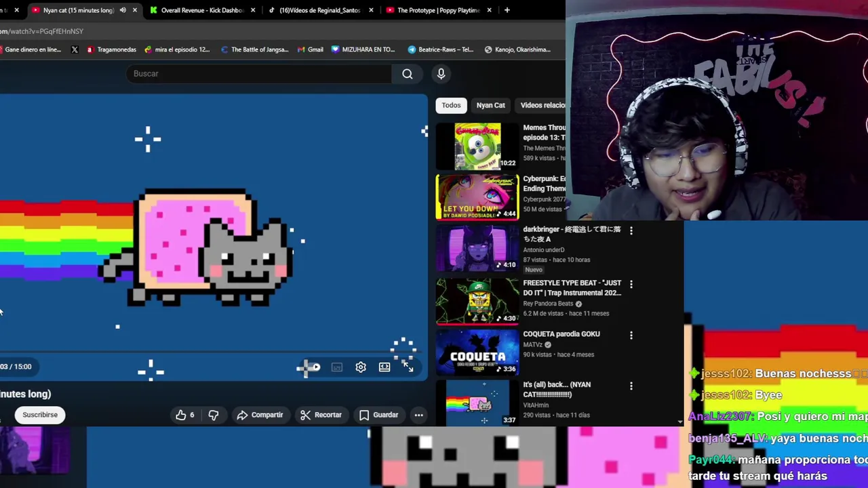Open options menu for darkbringer video
This screenshot has width=868, height=488.
(x=631, y=230)
